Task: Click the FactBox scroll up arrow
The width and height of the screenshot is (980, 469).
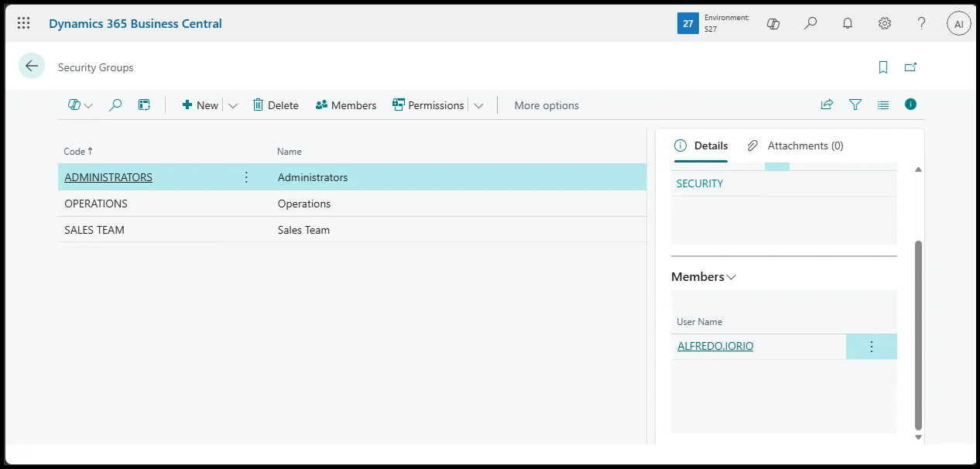Action: point(918,169)
